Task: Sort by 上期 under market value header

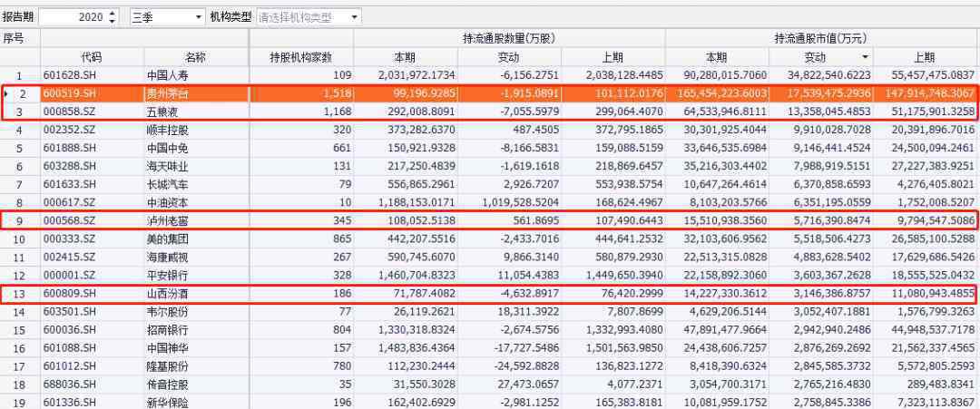Action: point(925,57)
